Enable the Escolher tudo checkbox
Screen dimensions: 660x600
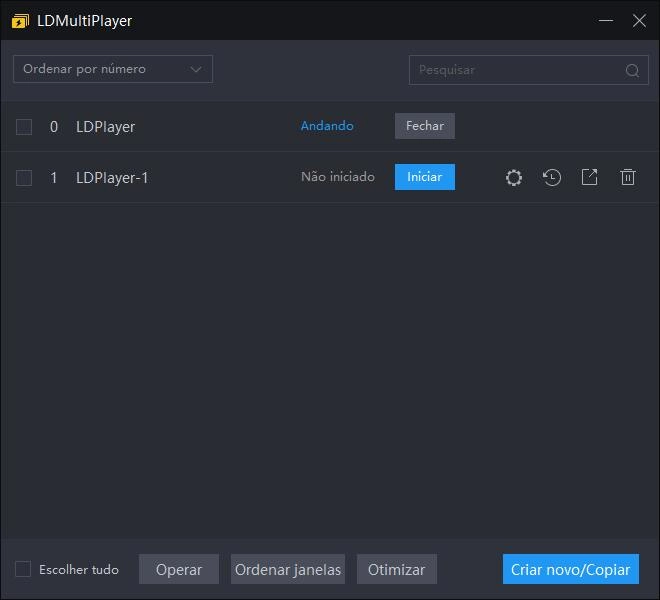point(23,569)
